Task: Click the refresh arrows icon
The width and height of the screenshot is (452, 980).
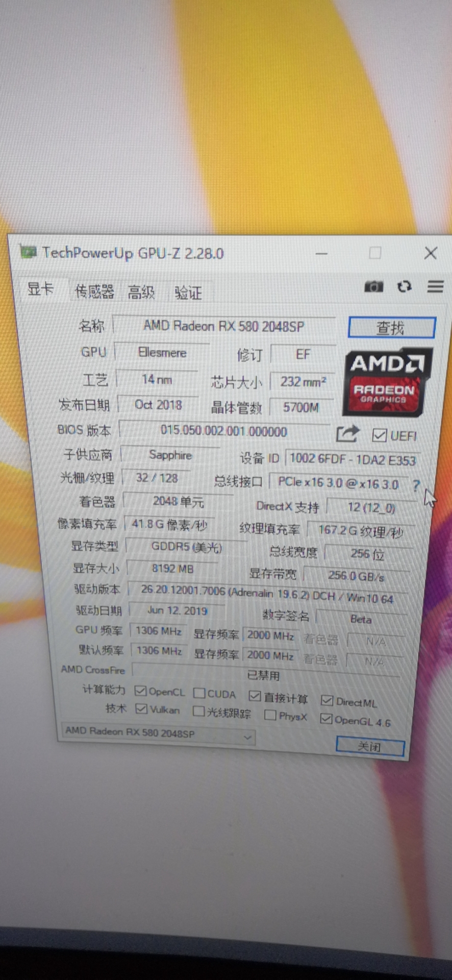Action: click(405, 286)
